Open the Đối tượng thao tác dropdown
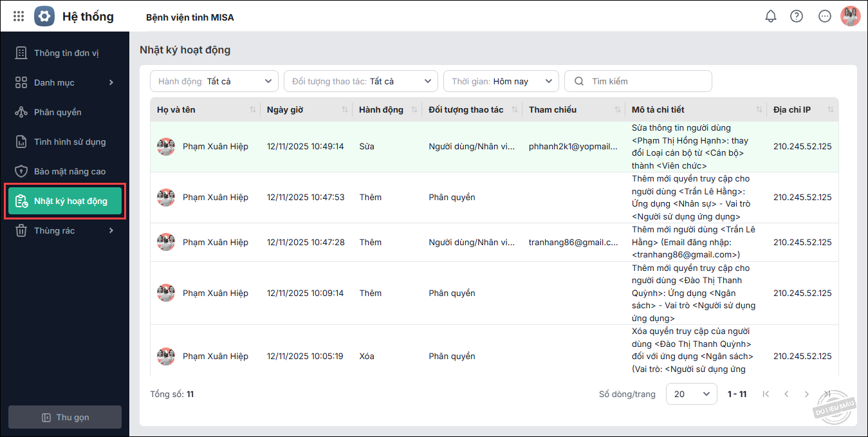Image resolution: width=868 pixels, height=437 pixels. (x=360, y=81)
